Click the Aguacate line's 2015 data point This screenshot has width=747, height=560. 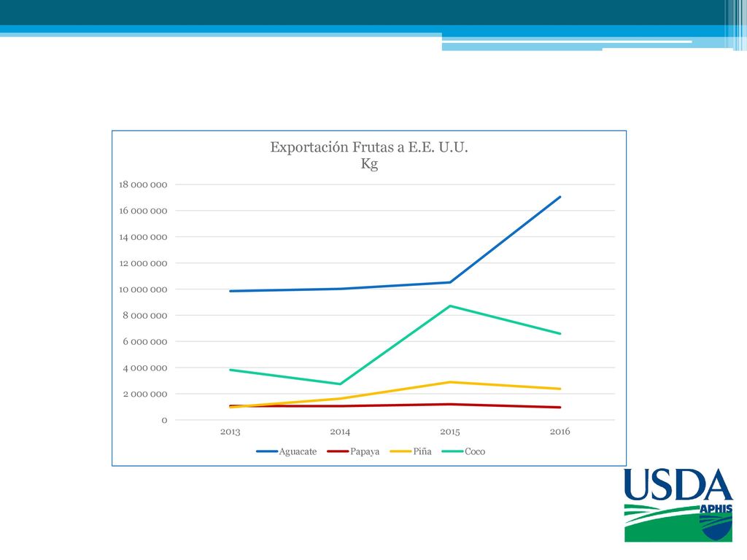coord(450,282)
